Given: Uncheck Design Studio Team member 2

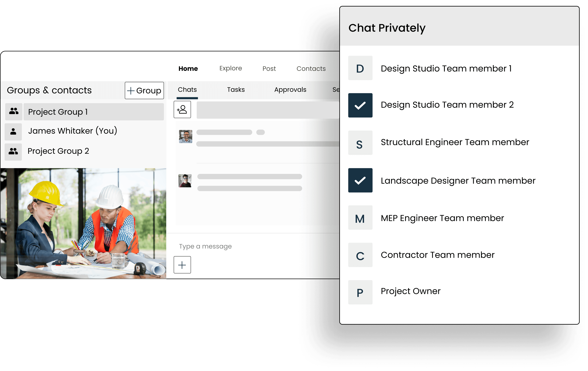Looking at the screenshot, I should tap(360, 105).
